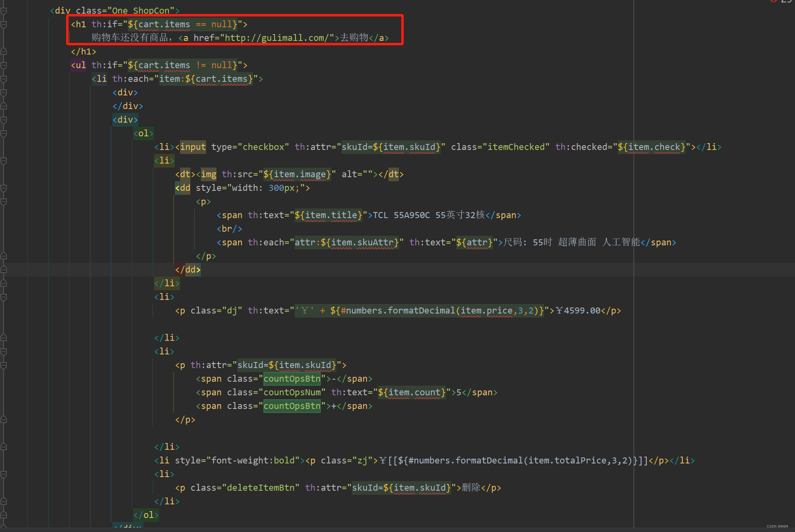795x532 pixels.
Task: Click the '购物车还没有商品' text
Action: point(129,38)
